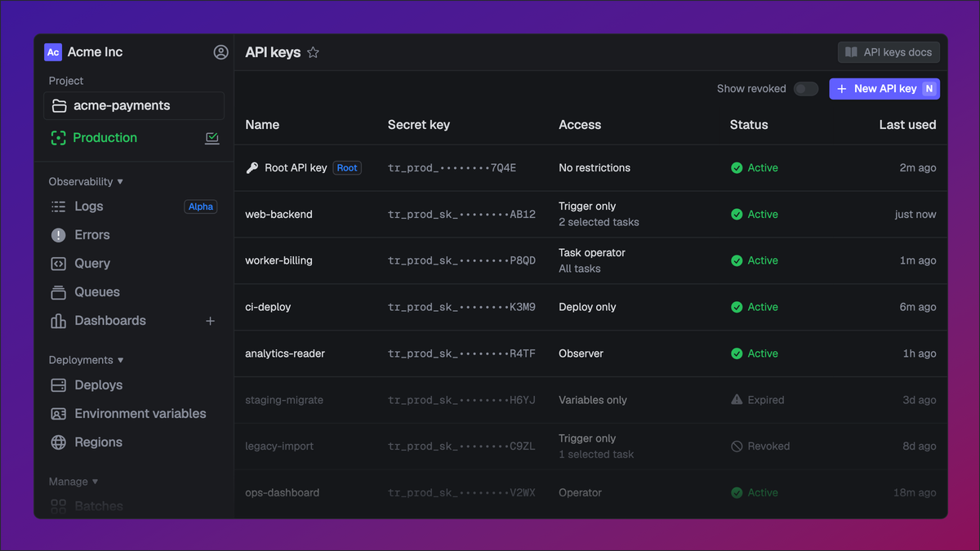Screen dimensions: 980x551
Task: Click the Acme Inc organization name
Action: point(95,52)
